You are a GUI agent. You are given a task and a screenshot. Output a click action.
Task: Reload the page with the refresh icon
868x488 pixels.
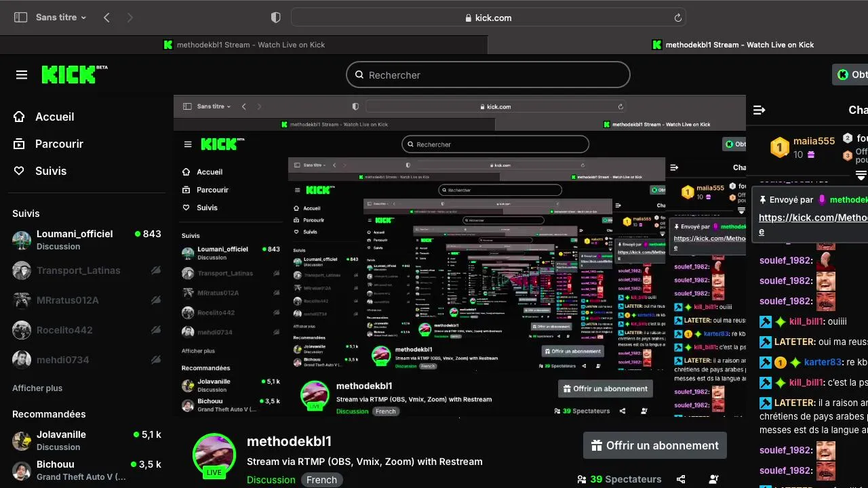677,18
